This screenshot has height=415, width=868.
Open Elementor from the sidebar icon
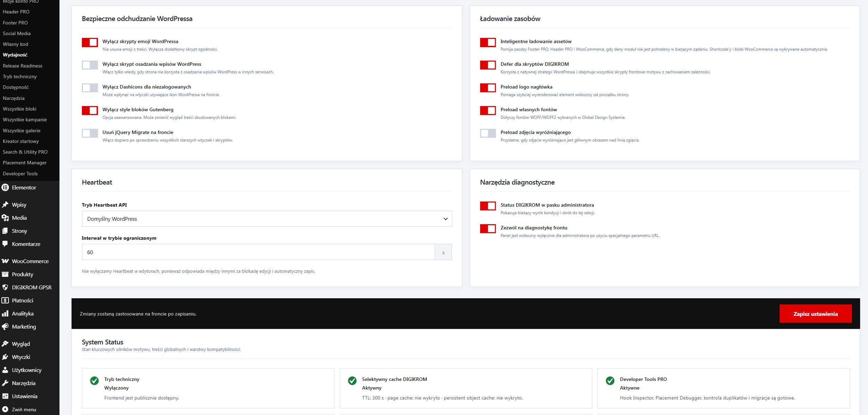5,188
